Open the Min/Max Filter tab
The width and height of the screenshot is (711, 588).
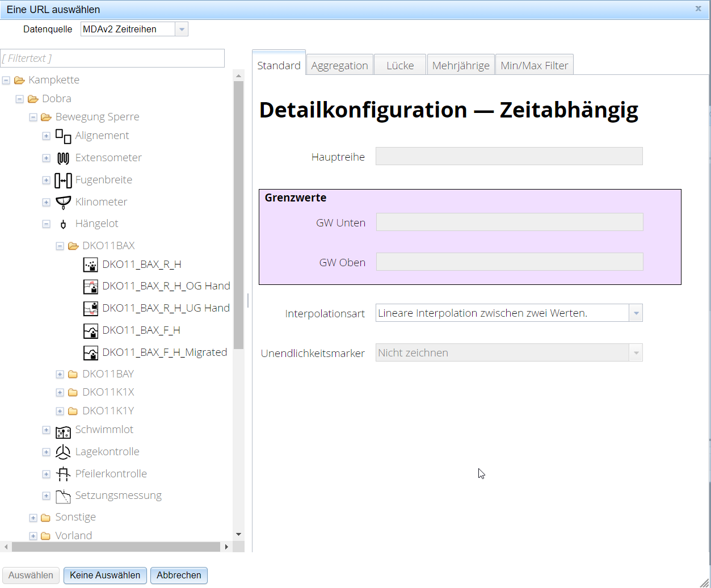click(534, 65)
